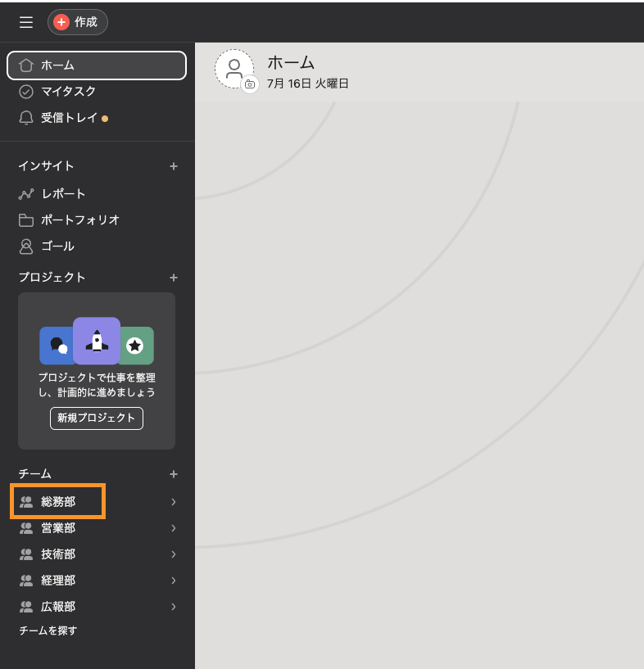Viewport: 644px width, 669px height.
Task: Click the チームを探す link
Action: click(48, 631)
